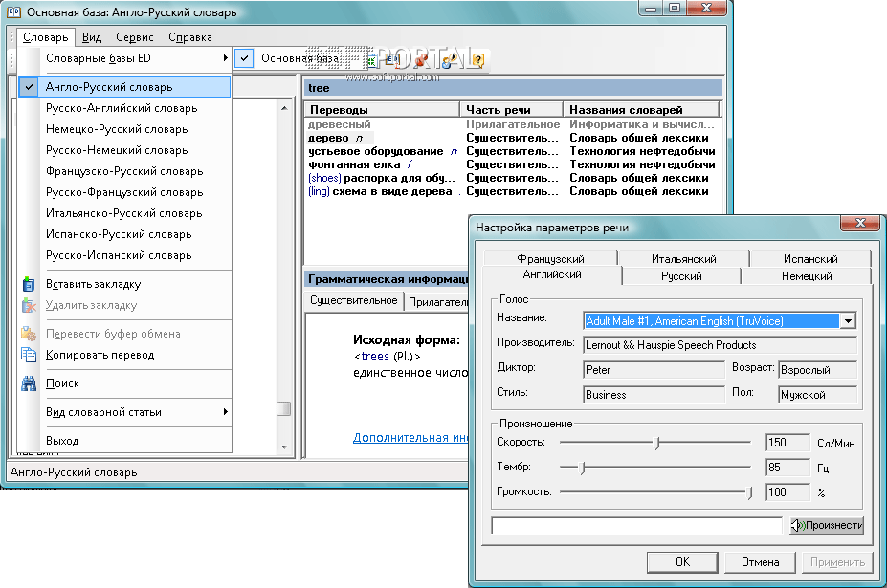This screenshot has width=887, height=588.
Task: Expand the Вид словарной статьи submenu
Action: pyautogui.click(x=124, y=412)
